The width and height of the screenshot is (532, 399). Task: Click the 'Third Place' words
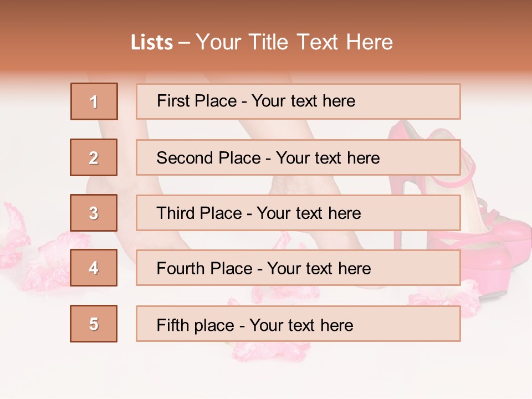click(x=199, y=213)
